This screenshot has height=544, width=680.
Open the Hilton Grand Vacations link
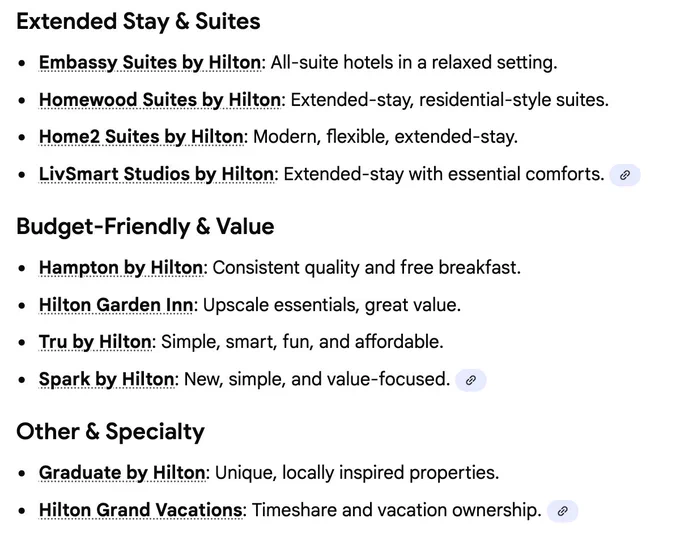click(141, 510)
